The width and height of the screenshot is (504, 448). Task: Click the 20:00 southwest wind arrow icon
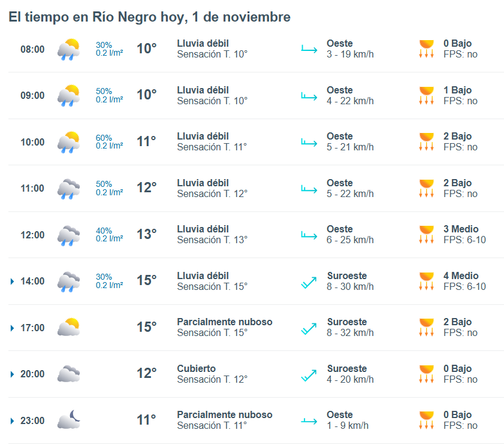click(309, 374)
